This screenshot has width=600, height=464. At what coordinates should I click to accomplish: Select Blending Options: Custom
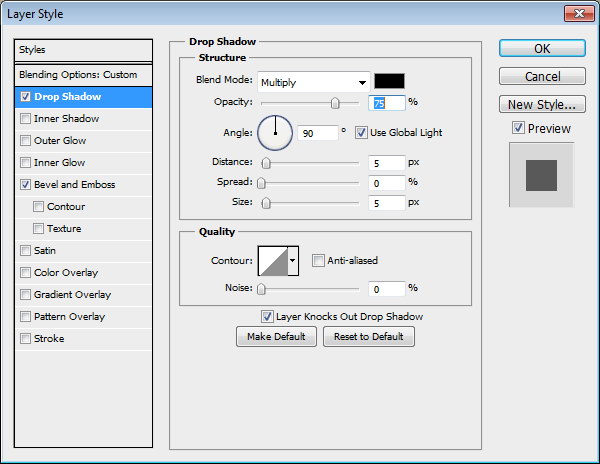coord(78,75)
